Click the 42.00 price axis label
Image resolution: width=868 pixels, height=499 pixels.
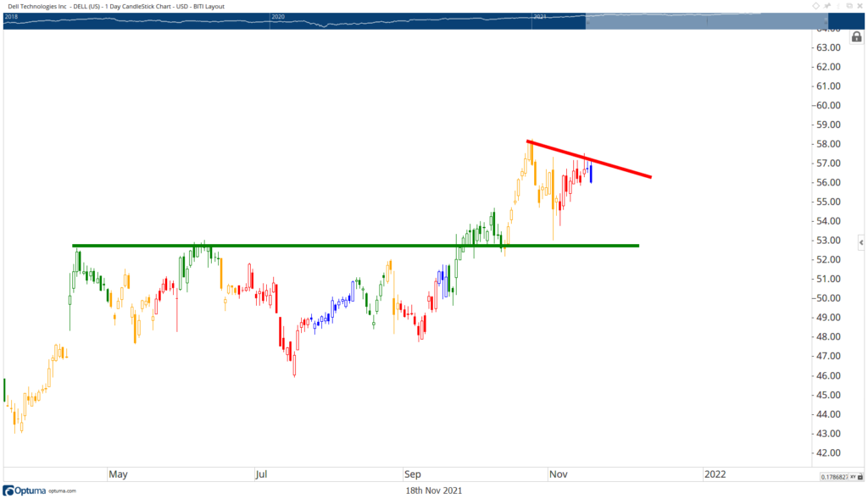(828, 452)
